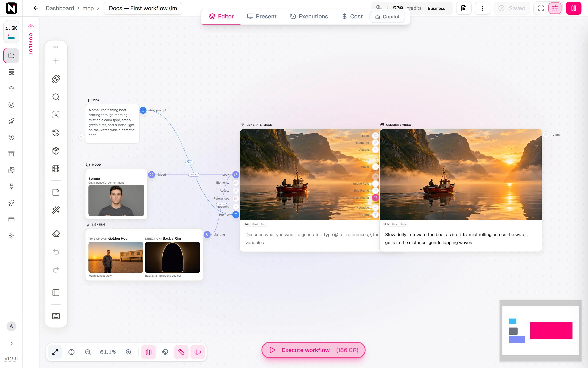Click Execute workflow (186 CR) button
This screenshot has width=588, height=368.
point(313,350)
